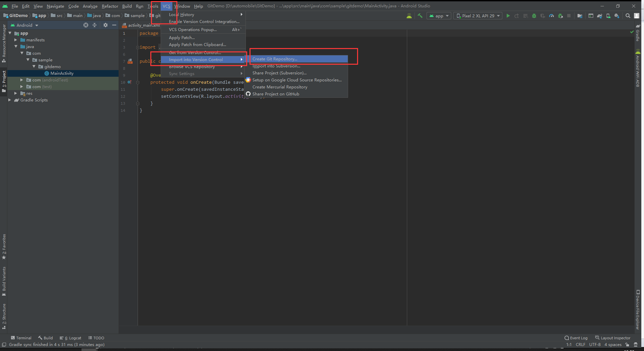Expand the import fold in editor
Image resolution: width=644 pixels, height=351 pixels.
(137, 47)
